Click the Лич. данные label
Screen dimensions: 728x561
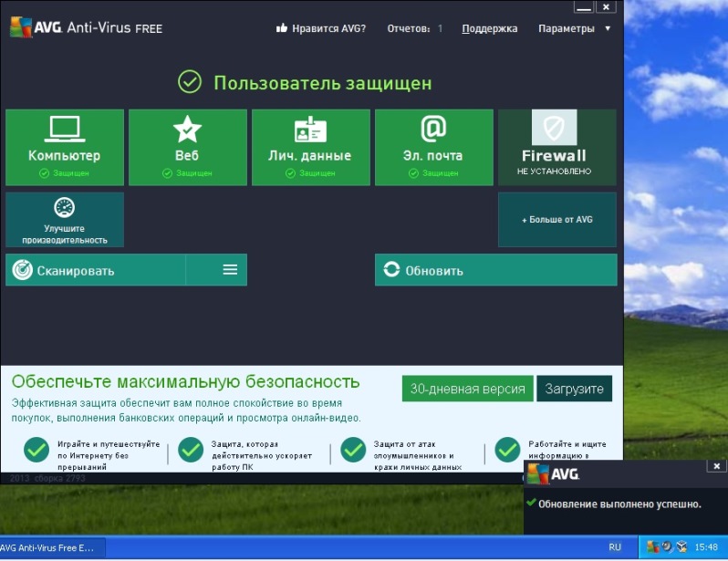click(x=309, y=156)
